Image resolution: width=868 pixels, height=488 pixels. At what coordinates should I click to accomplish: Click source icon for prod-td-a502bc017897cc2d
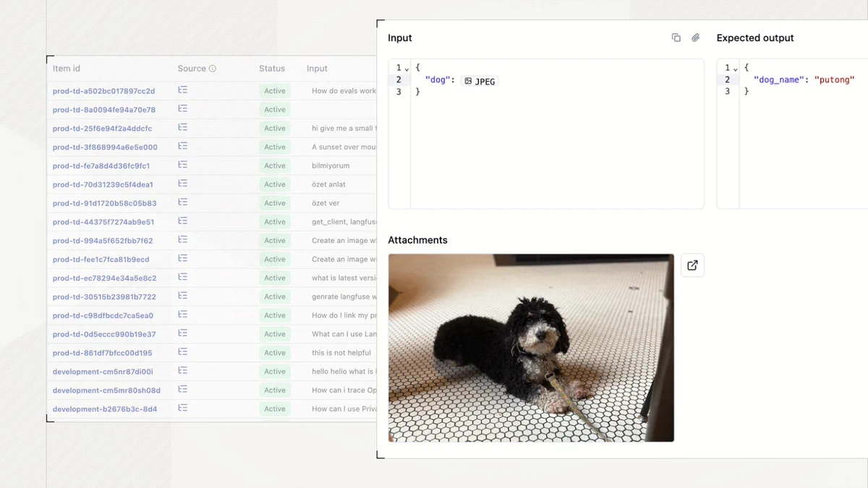point(183,90)
